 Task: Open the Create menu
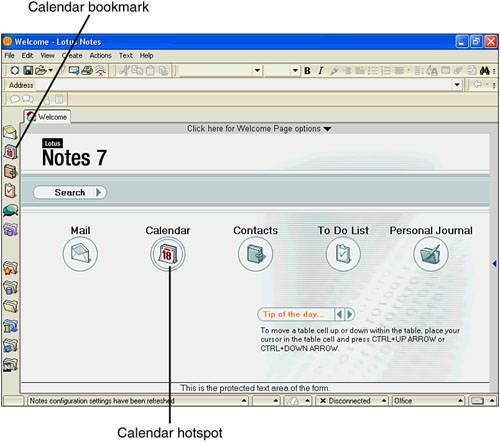pyautogui.click(x=72, y=56)
